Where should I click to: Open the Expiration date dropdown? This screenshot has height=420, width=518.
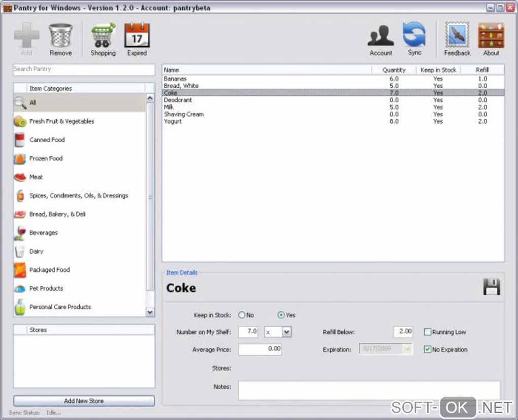pos(407,349)
